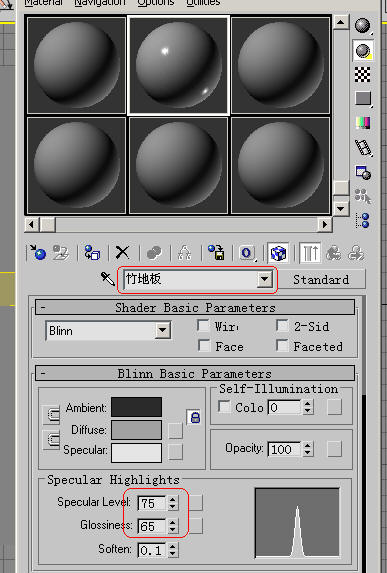Click the Video Color Check icon
The image size is (387, 573).
[363, 123]
